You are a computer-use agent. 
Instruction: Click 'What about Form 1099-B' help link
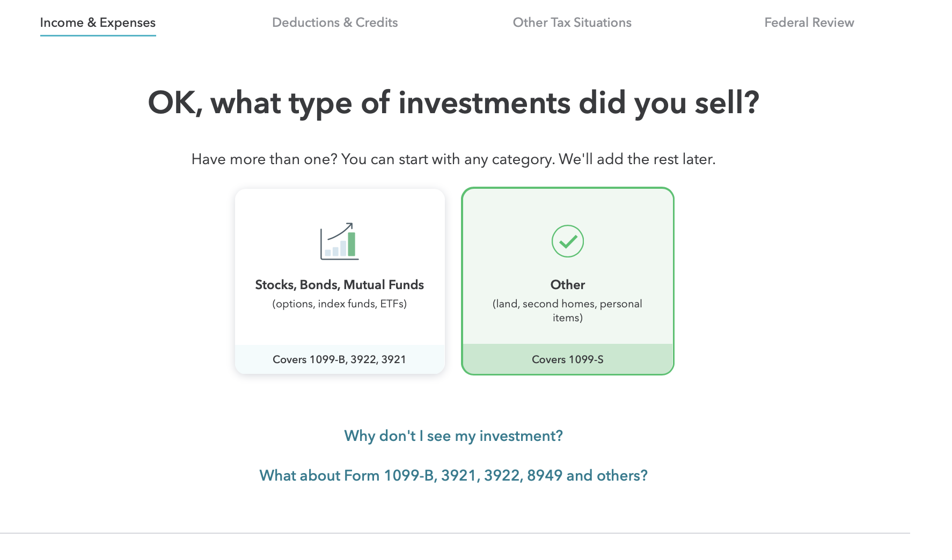453,475
